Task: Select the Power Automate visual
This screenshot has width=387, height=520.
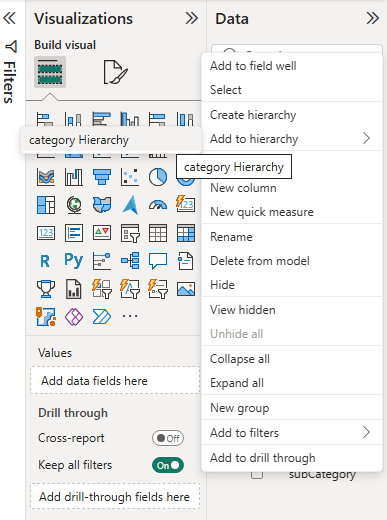Action: [x=102, y=317]
